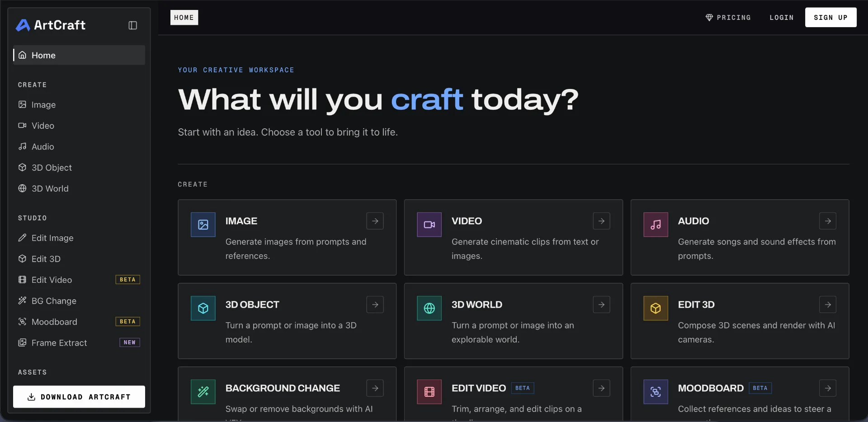Click the Home breadcrumb tab
The image size is (868, 422).
click(184, 18)
